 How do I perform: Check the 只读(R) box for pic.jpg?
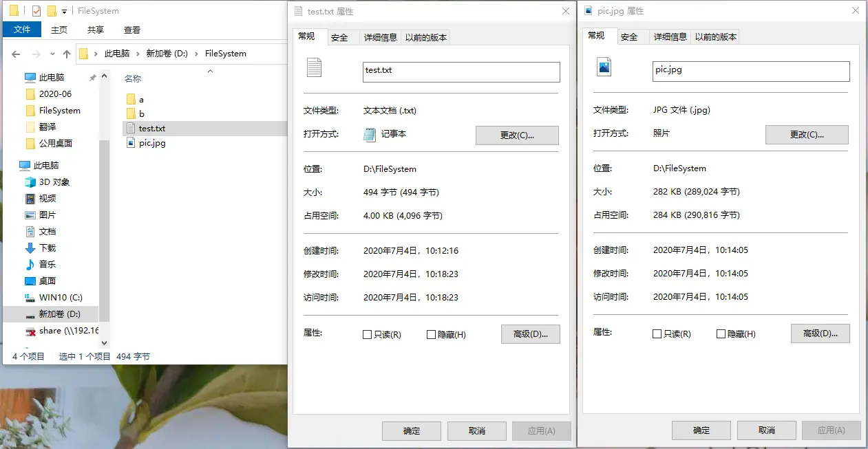(x=655, y=333)
